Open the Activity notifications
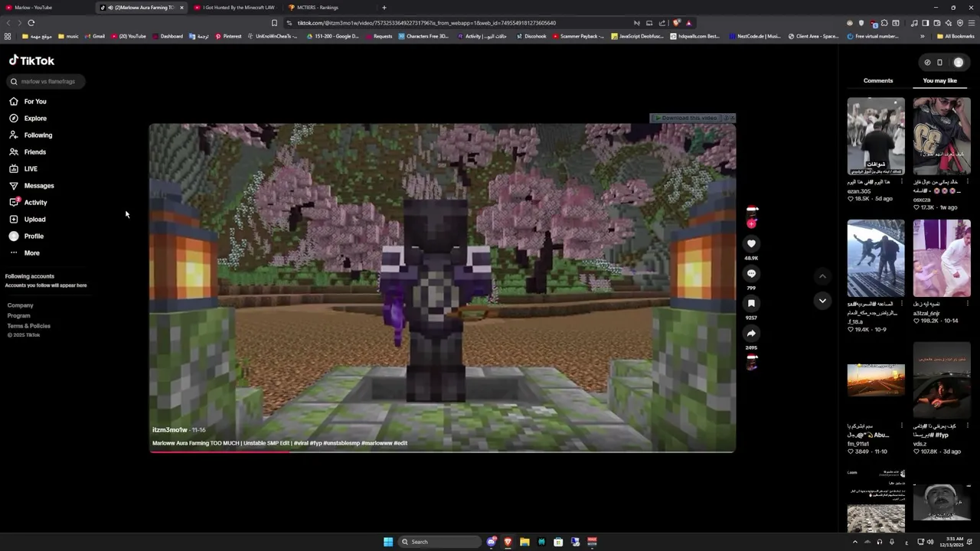This screenshot has height=551, width=980. coord(28,202)
